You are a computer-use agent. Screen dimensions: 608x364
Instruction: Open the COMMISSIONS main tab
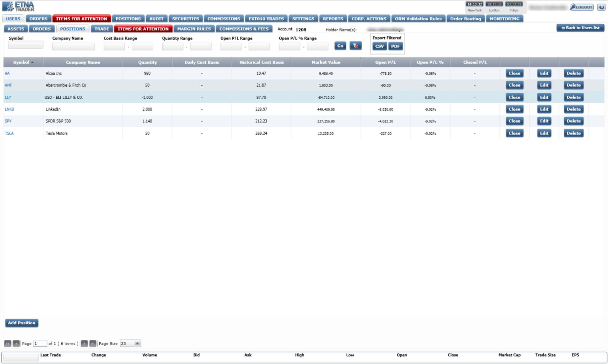pyautogui.click(x=224, y=19)
